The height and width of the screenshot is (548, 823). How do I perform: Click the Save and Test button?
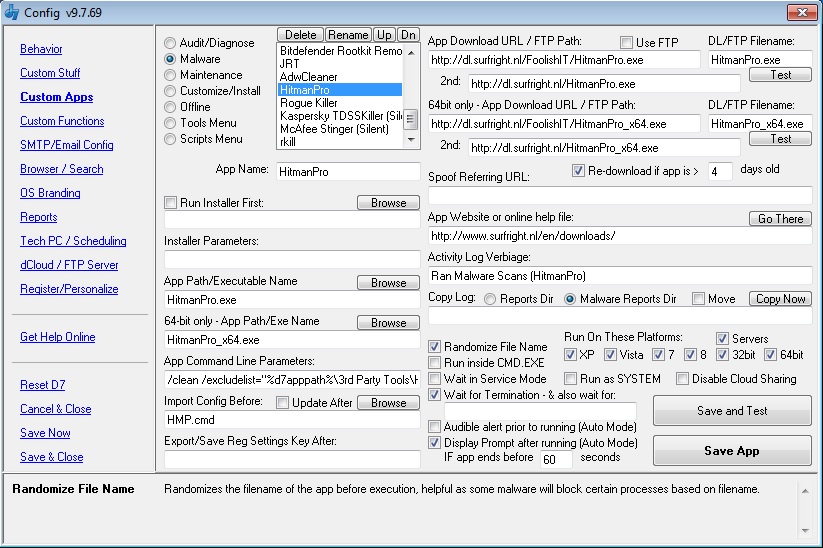732,410
